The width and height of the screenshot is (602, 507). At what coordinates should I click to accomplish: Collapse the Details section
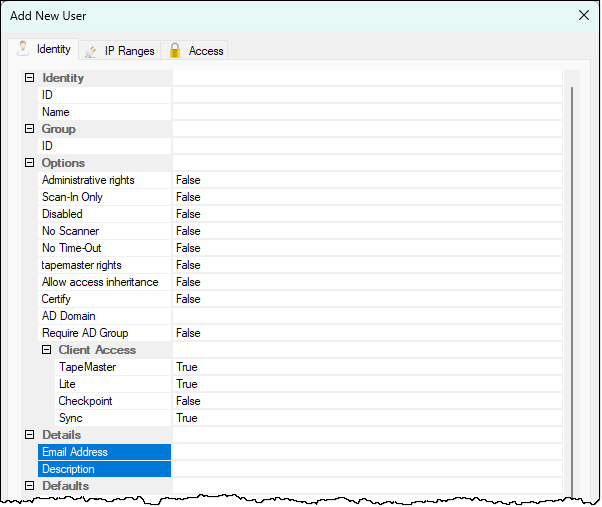[29, 435]
